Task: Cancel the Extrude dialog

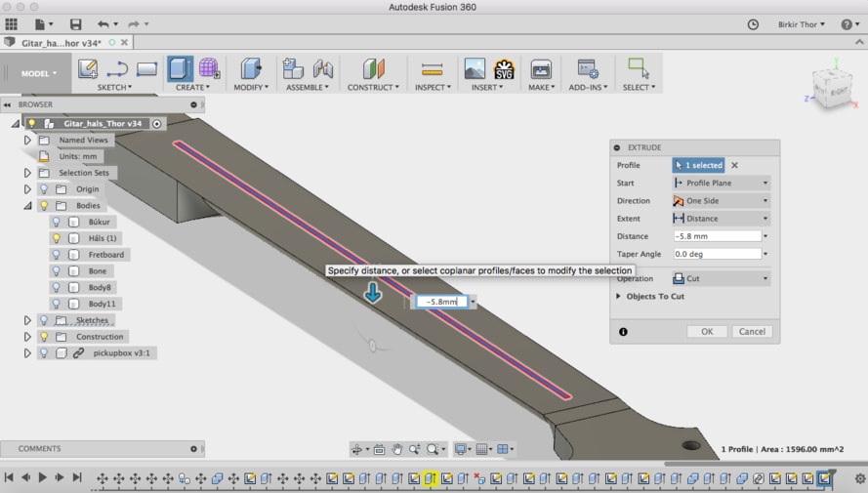Action: pyautogui.click(x=752, y=332)
